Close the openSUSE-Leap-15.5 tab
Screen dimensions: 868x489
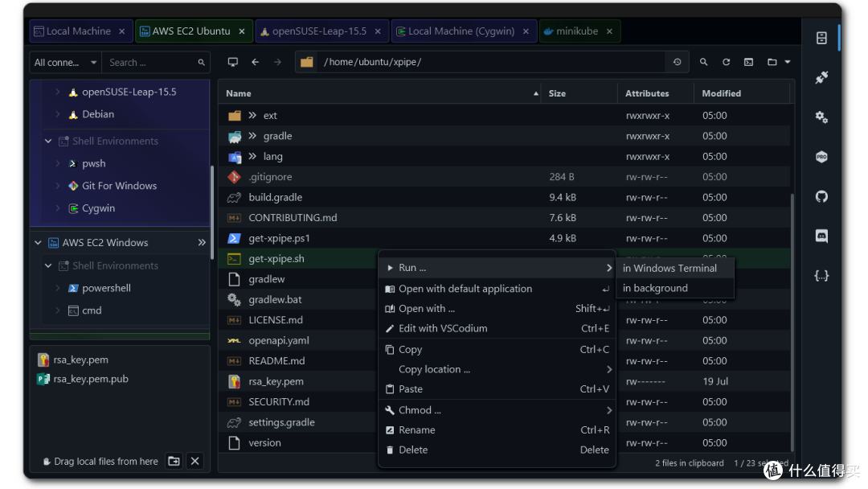[378, 31]
